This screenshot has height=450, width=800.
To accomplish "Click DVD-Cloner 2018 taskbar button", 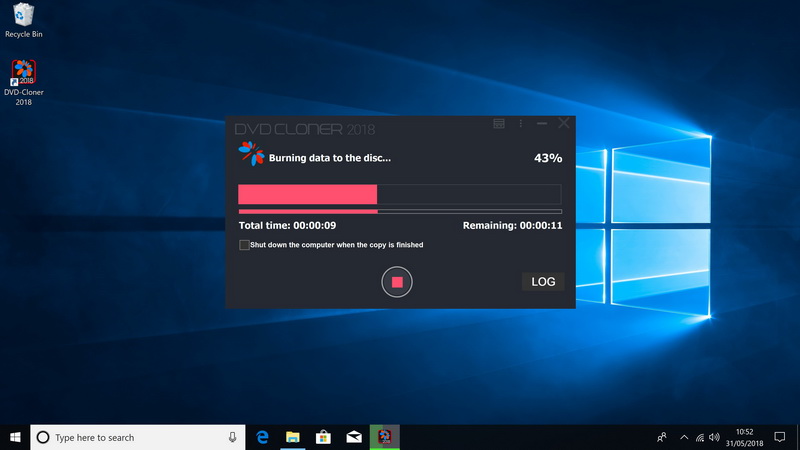I will (x=384, y=437).
